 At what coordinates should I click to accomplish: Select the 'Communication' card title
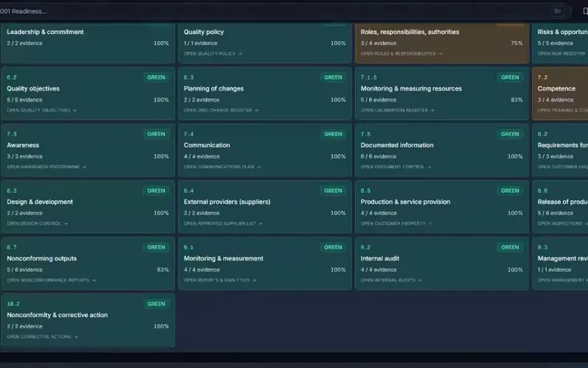click(x=207, y=146)
